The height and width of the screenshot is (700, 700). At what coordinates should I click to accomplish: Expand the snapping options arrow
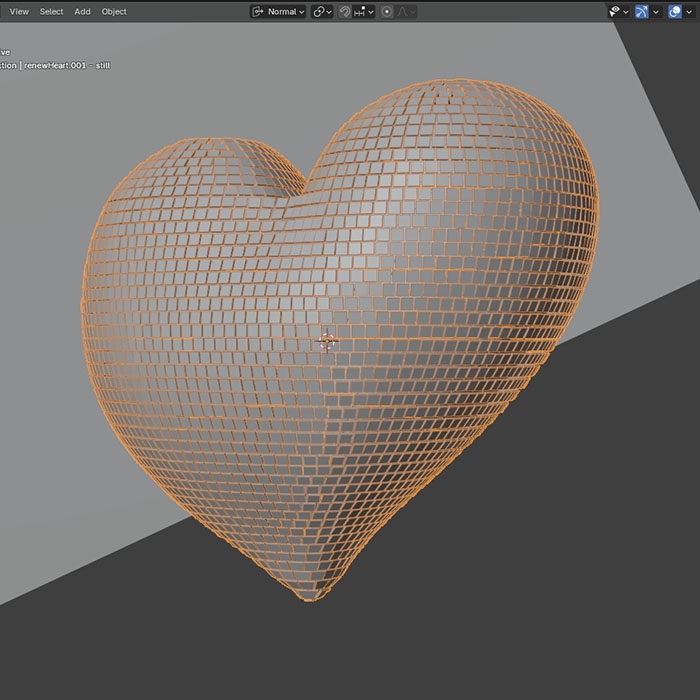[371, 12]
